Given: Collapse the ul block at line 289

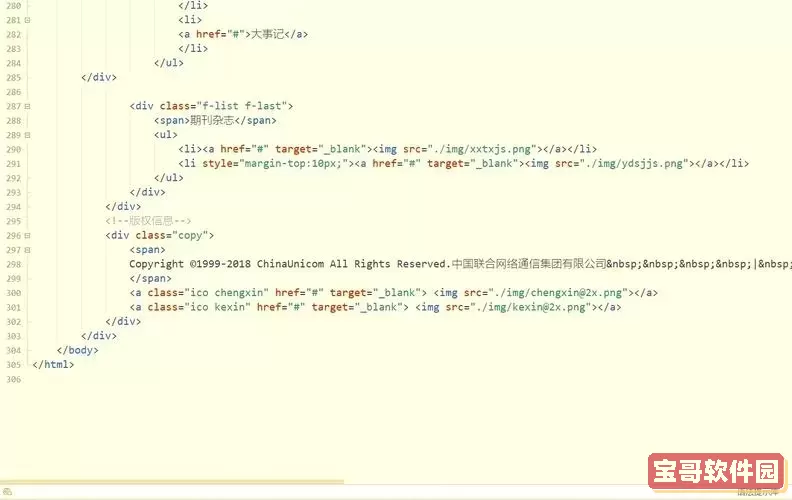Looking at the screenshot, I should (x=27, y=135).
